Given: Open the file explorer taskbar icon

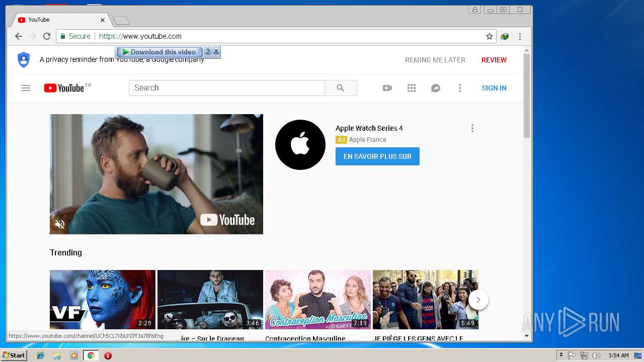Looking at the screenshot, I should point(57,355).
